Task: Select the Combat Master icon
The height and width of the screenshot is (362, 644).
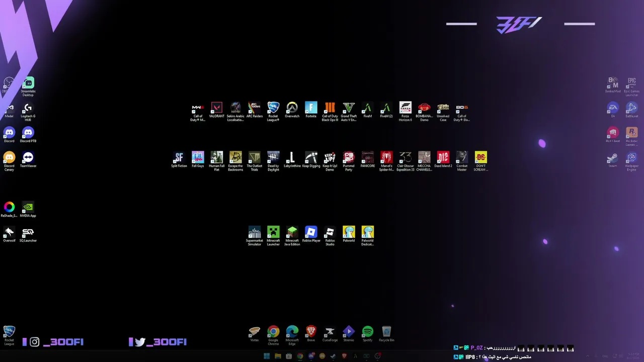Action: (462, 162)
